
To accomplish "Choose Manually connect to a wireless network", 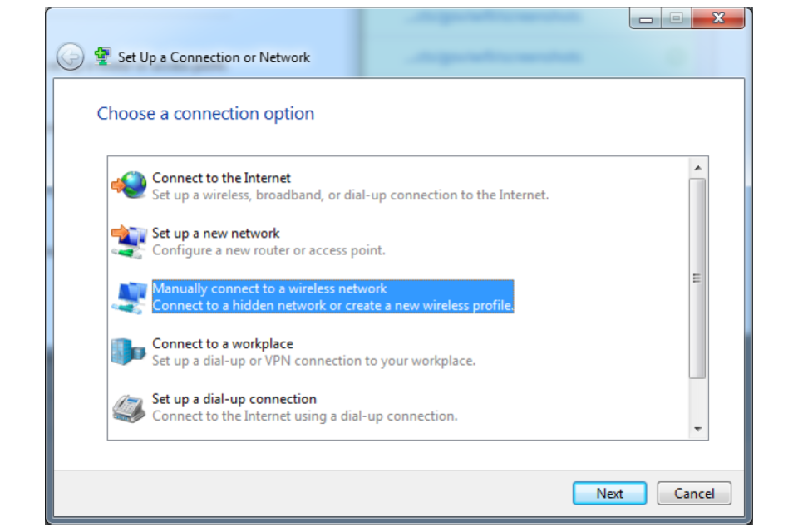I will pos(332,296).
